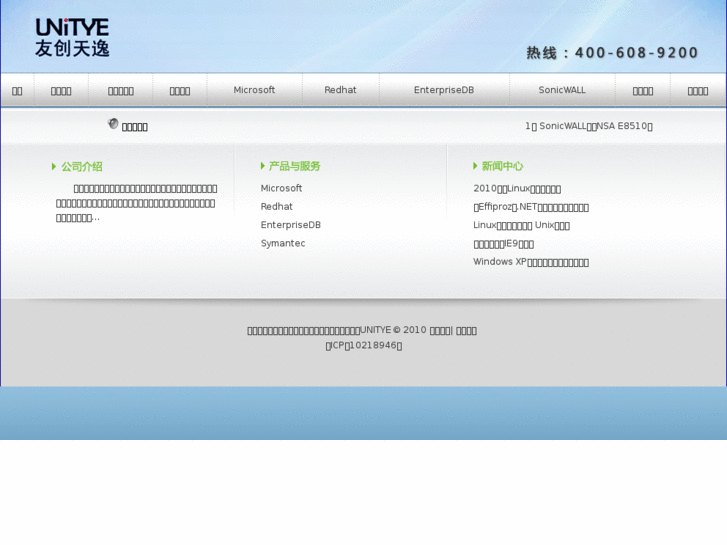This screenshot has width=727, height=545.
Task: Click the round announcement icon
Action: click(x=113, y=123)
